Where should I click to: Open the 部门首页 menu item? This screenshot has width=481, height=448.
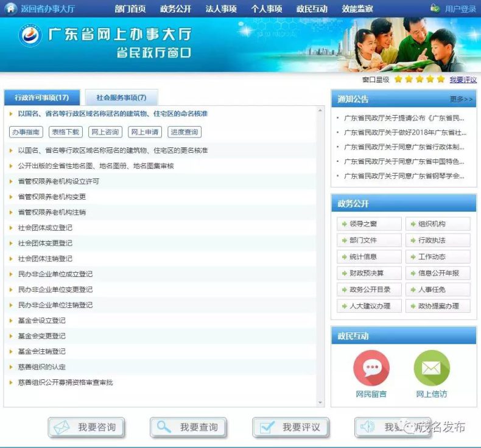point(130,9)
